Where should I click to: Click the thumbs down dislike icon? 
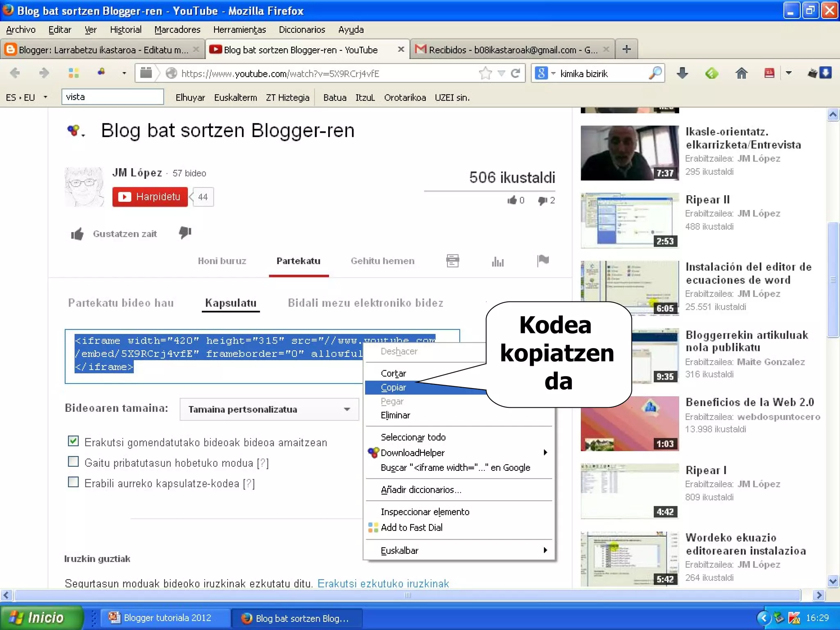185,233
